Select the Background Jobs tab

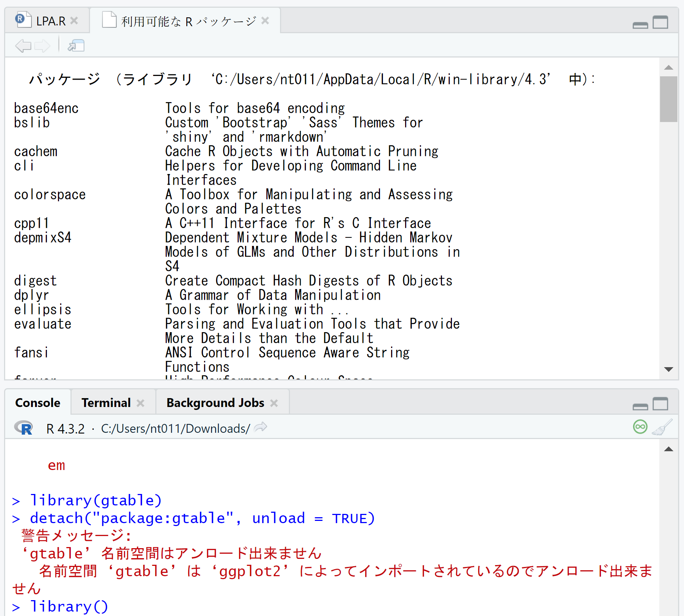pos(215,403)
